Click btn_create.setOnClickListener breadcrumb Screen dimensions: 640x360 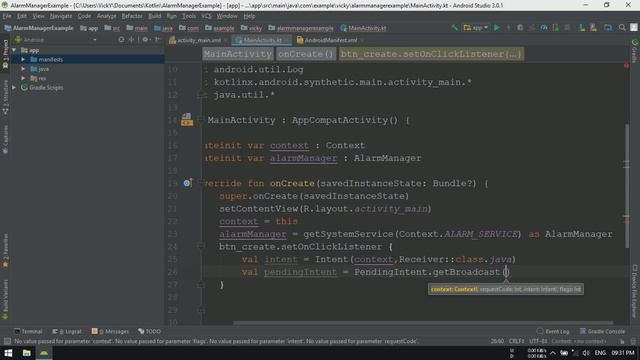click(431, 54)
